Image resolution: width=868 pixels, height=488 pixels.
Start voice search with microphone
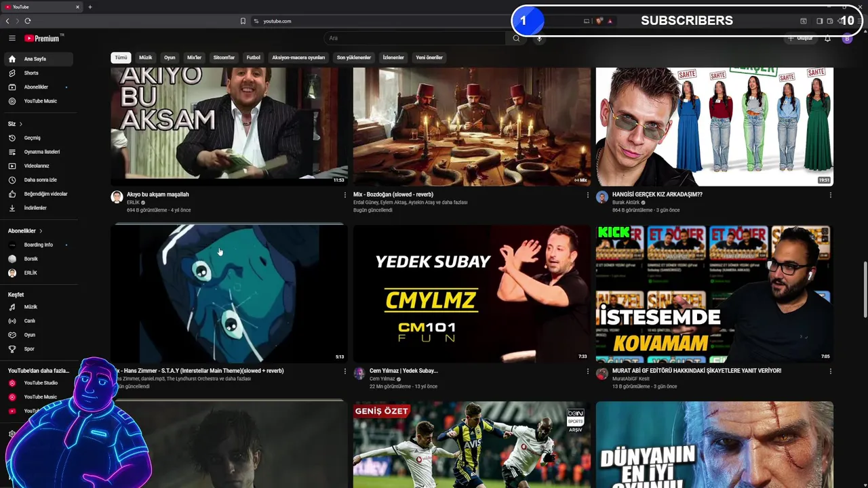point(539,39)
